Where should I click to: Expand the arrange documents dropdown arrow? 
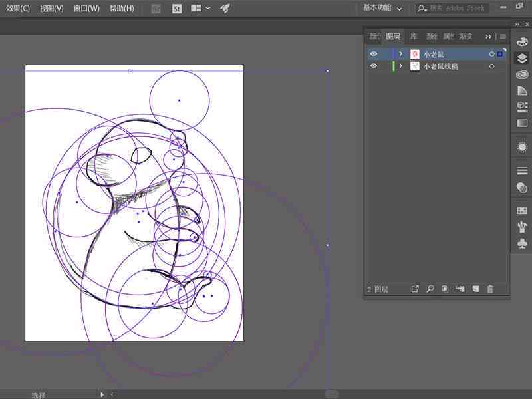click(x=208, y=8)
